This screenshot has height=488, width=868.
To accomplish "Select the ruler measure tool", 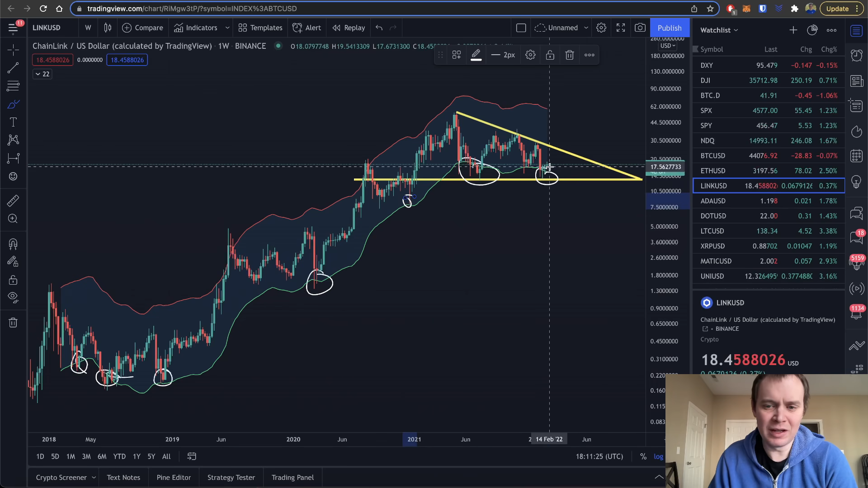I will point(13,201).
